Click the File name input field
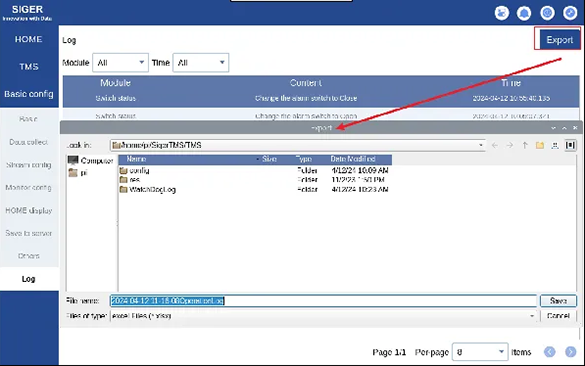 (323, 301)
